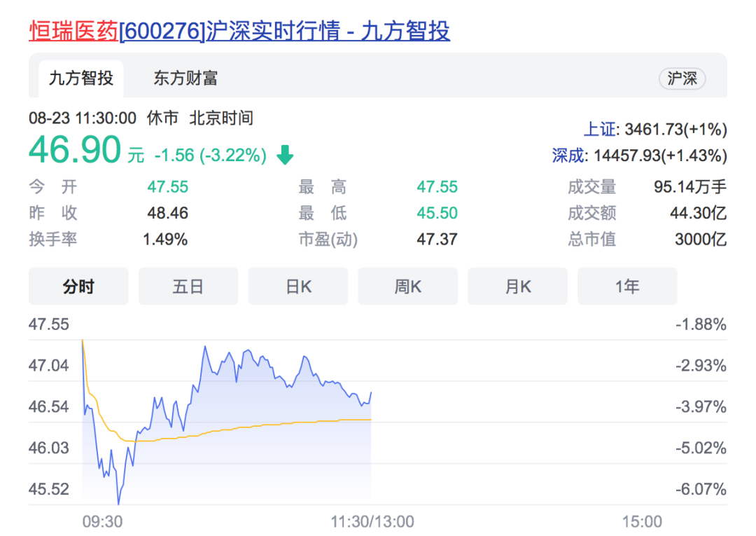Show the 月K chart

point(517,286)
